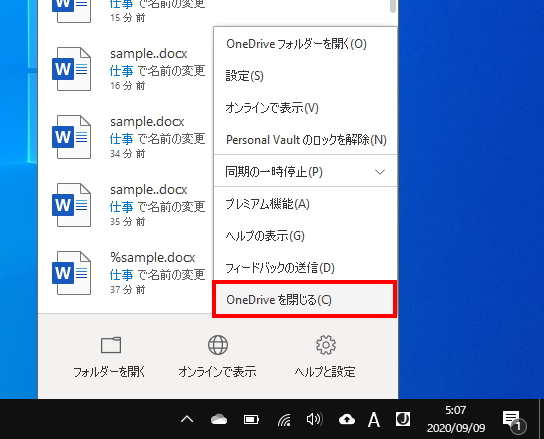
Task: Click the battery icon in the taskbar
Action: pyautogui.click(x=251, y=420)
